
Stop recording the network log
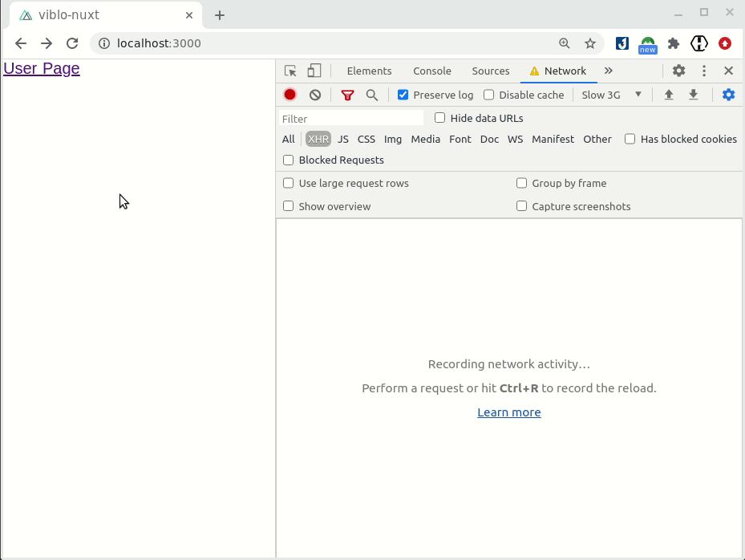(289, 95)
